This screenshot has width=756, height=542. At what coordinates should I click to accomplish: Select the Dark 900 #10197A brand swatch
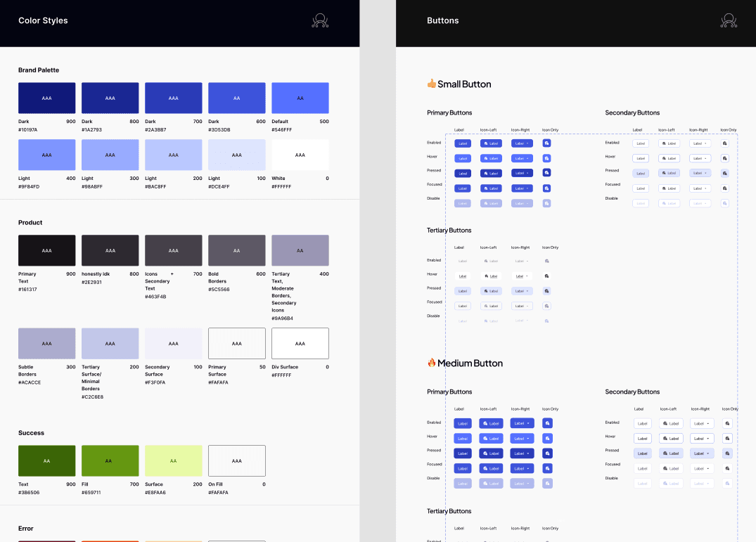(x=47, y=98)
